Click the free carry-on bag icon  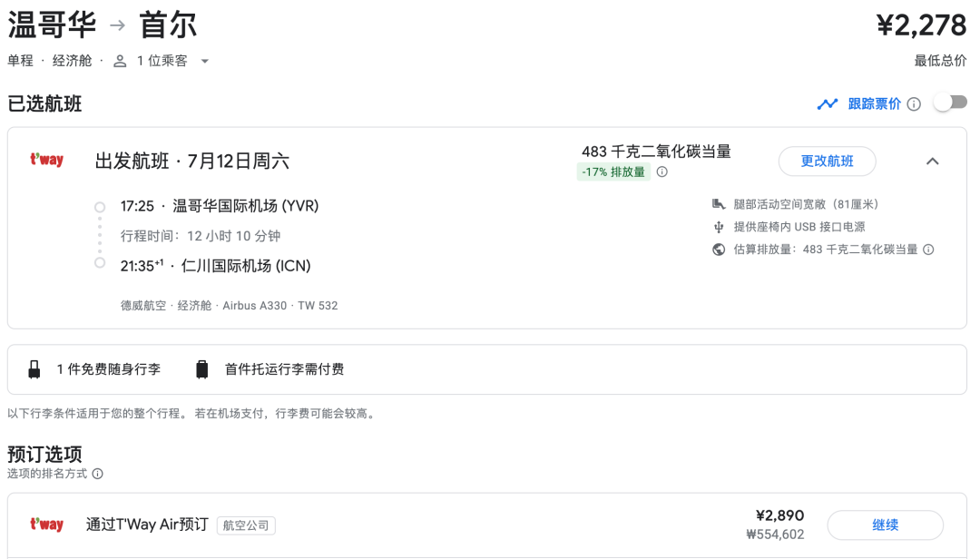point(34,369)
